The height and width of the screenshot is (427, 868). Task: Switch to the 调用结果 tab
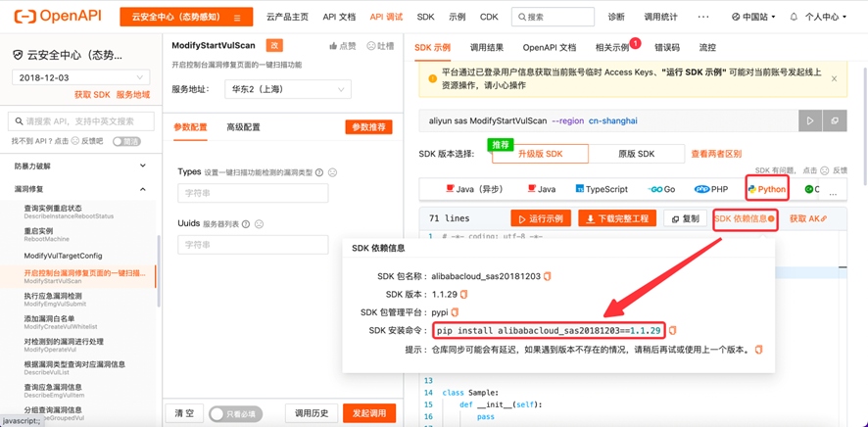coord(487,48)
